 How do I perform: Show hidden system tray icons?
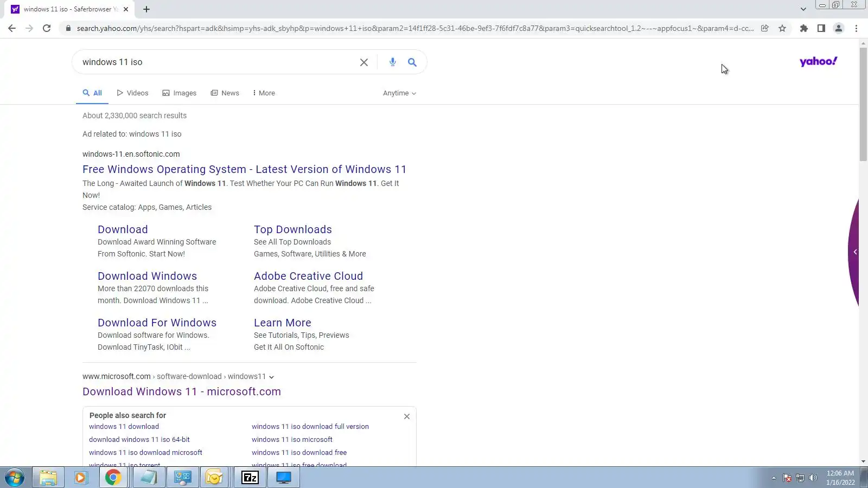[x=774, y=478]
